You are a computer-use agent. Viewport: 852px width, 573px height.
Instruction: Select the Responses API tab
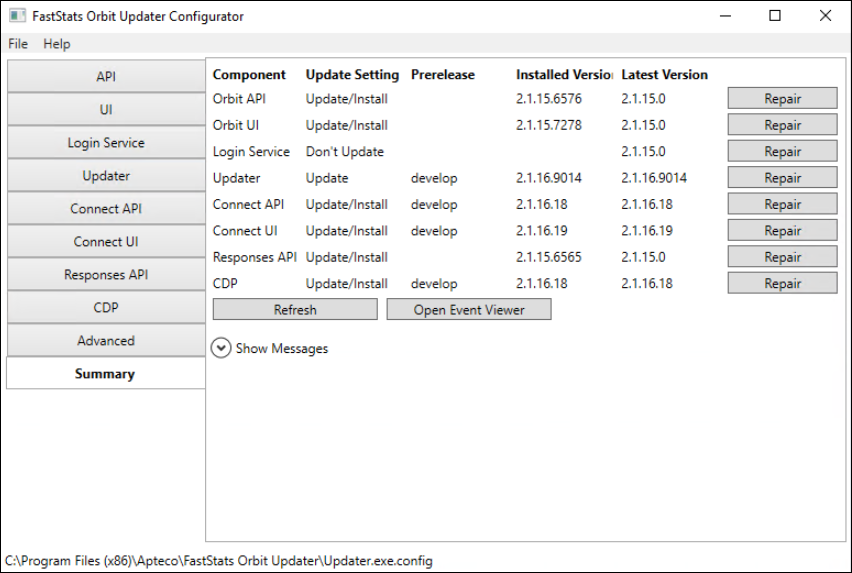pyautogui.click(x=106, y=275)
